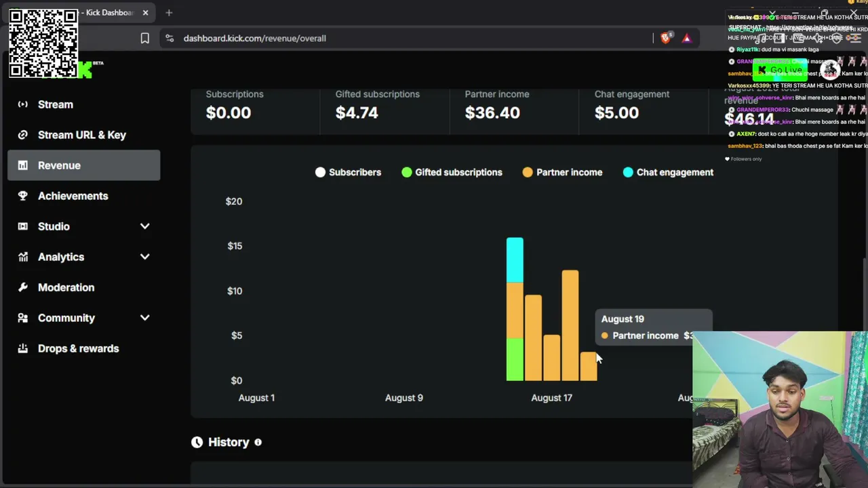Image resolution: width=868 pixels, height=488 pixels.
Task: Click the Stream broadcast icon
Action: 23,104
